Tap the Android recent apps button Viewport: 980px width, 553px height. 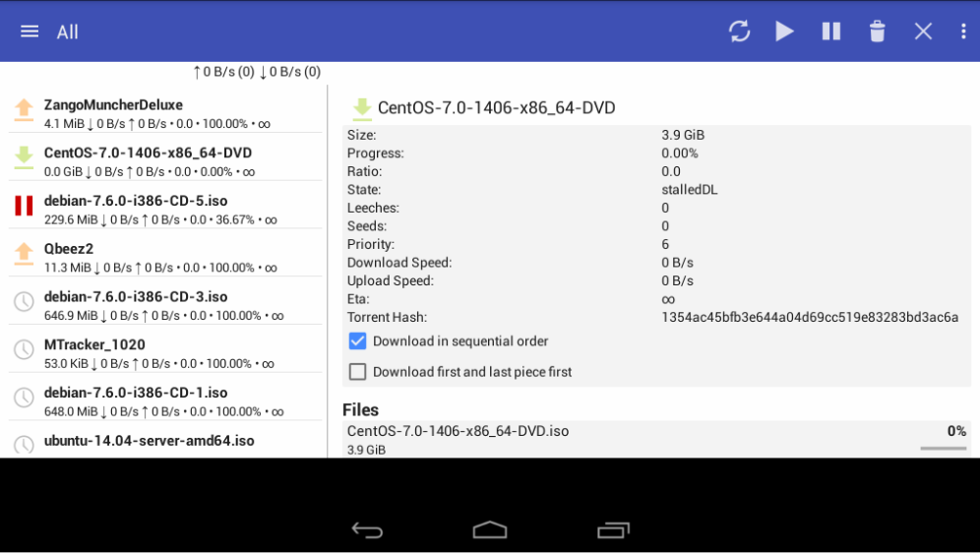(x=613, y=530)
